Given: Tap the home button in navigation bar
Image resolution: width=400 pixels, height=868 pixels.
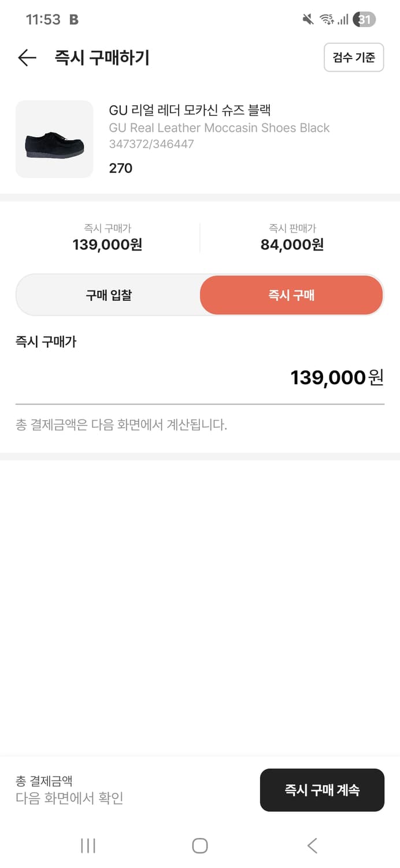Looking at the screenshot, I should pos(199,845).
